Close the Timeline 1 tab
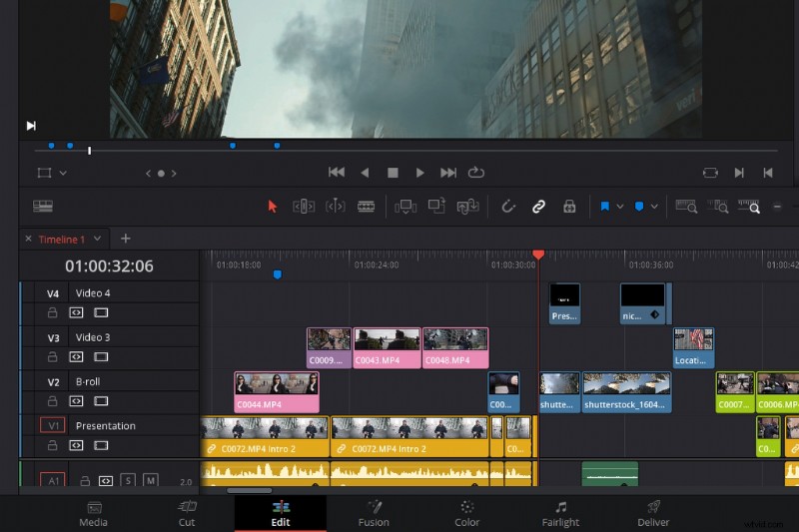This screenshot has height=532, width=799. point(29,239)
